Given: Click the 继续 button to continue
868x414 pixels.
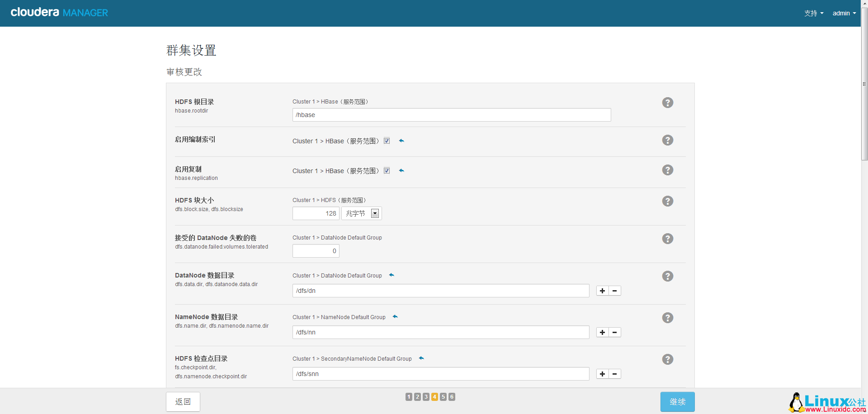Looking at the screenshot, I should (677, 401).
